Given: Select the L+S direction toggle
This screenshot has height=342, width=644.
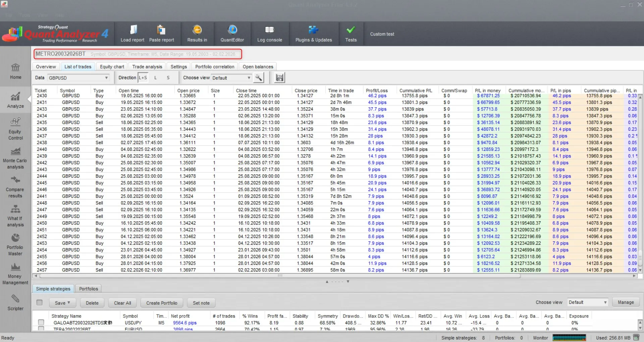Looking at the screenshot, I should [x=143, y=78].
